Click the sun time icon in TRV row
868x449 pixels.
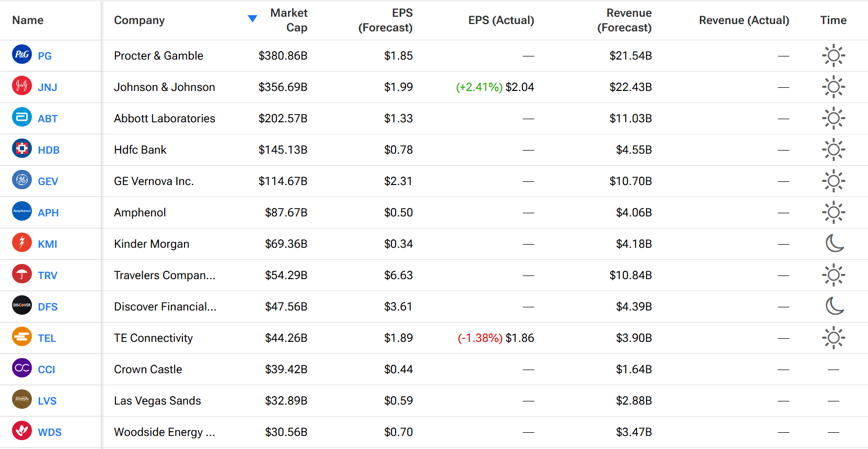834,275
